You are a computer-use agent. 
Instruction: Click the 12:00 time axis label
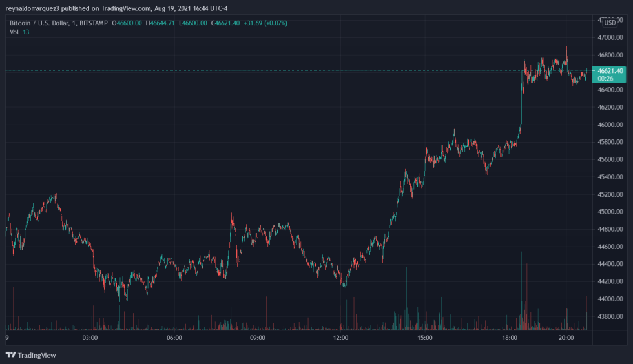click(x=341, y=338)
